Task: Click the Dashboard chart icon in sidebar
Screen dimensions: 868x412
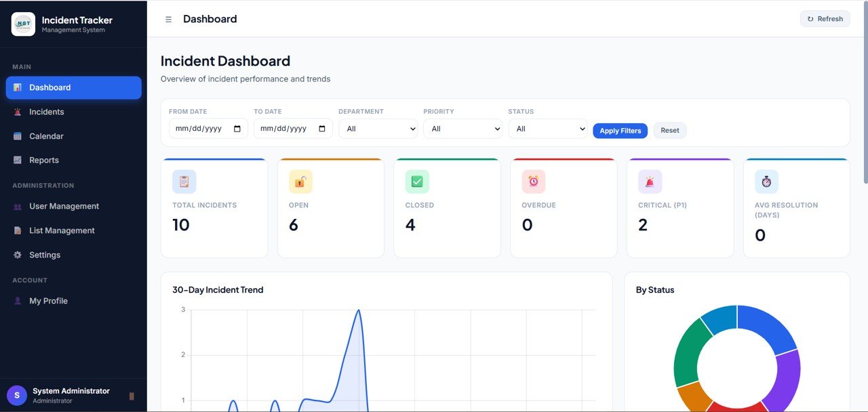Action: (x=18, y=87)
